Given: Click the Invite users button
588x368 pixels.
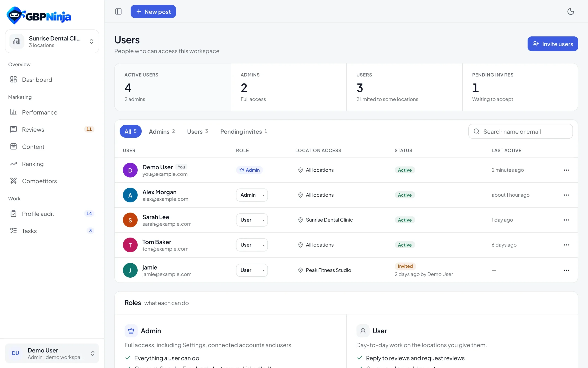Looking at the screenshot, I should coord(553,44).
